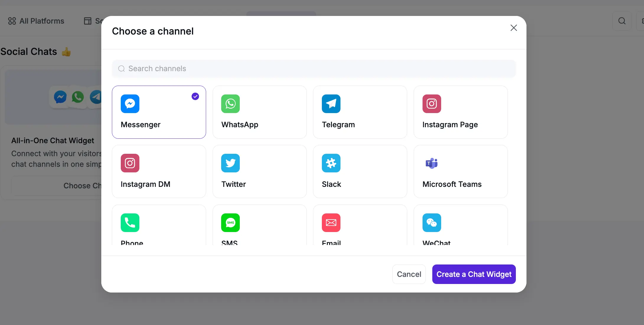
Task: Select the Telegram channel icon
Action: [331, 104]
